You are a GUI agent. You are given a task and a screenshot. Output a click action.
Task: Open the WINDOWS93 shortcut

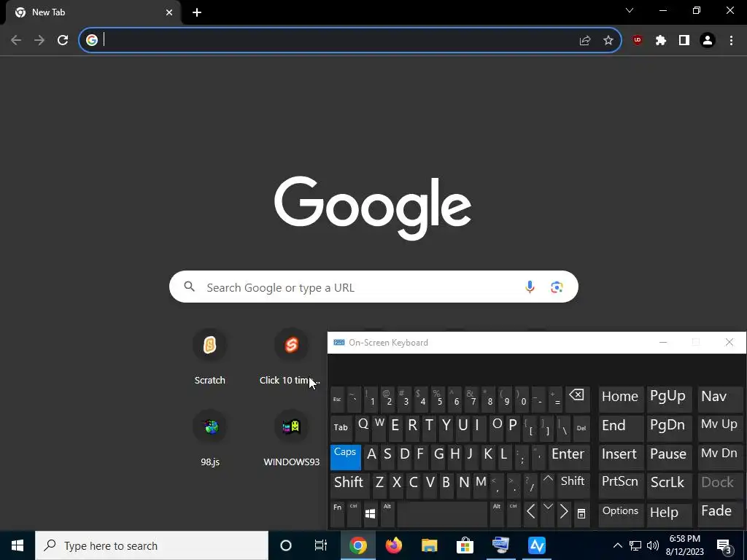(292, 438)
